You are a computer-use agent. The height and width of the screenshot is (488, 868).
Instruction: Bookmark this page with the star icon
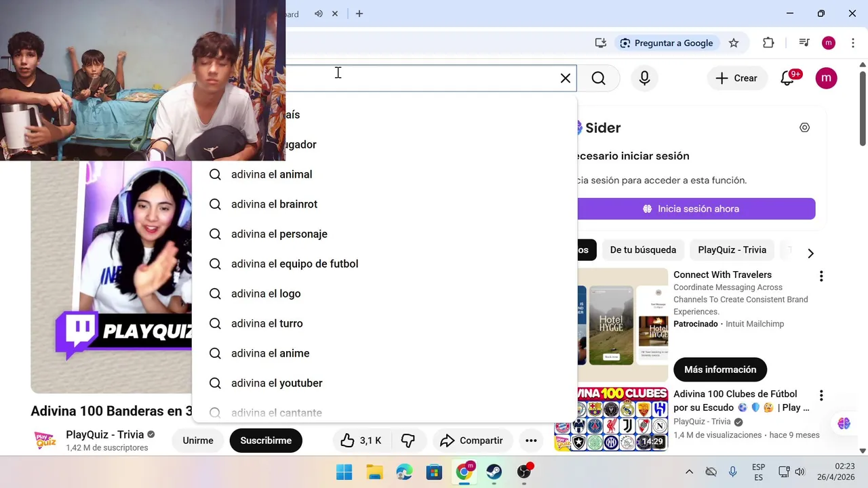click(734, 43)
